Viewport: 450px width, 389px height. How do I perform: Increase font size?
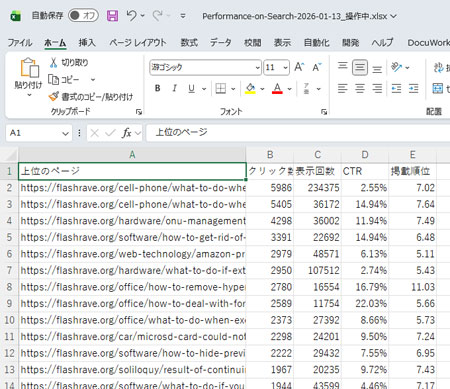299,67
